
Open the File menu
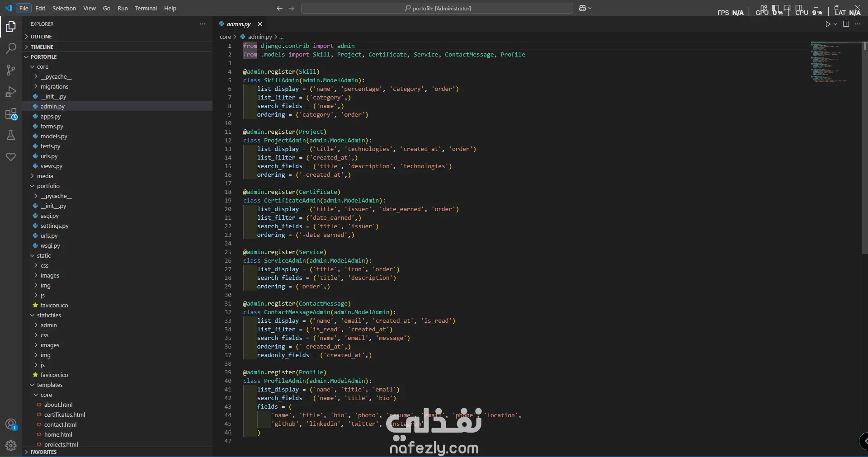pyautogui.click(x=24, y=8)
